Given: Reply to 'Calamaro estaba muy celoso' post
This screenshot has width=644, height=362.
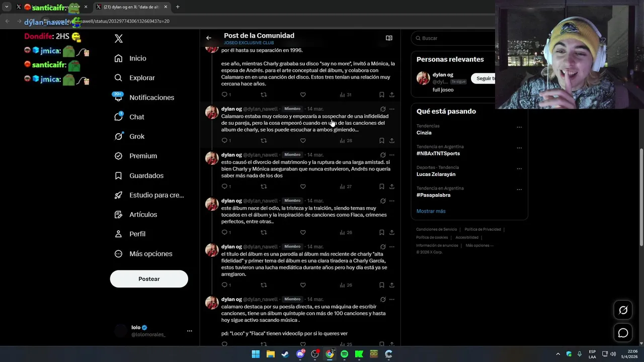Looking at the screenshot, I should pos(224,141).
